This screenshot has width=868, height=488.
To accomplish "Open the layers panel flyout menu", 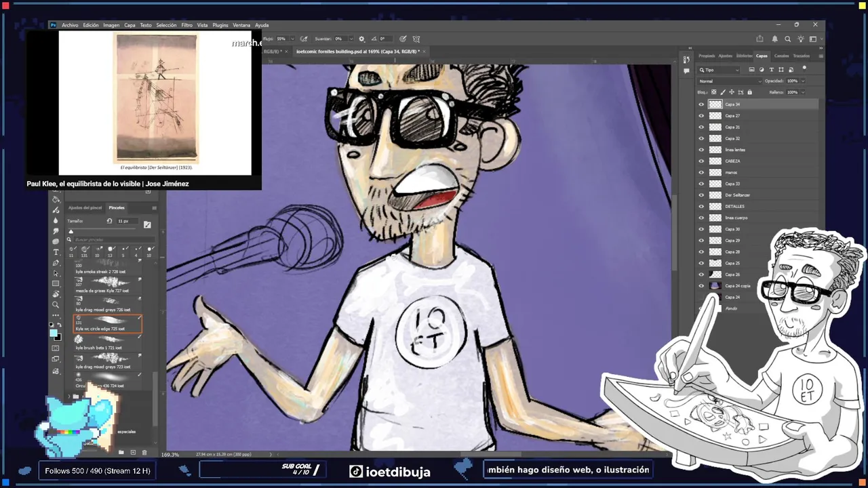I will (x=821, y=56).
